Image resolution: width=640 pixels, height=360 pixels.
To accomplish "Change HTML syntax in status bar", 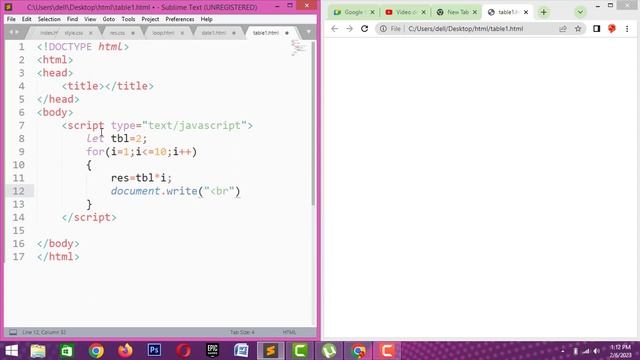I will (x=289, y=332).
